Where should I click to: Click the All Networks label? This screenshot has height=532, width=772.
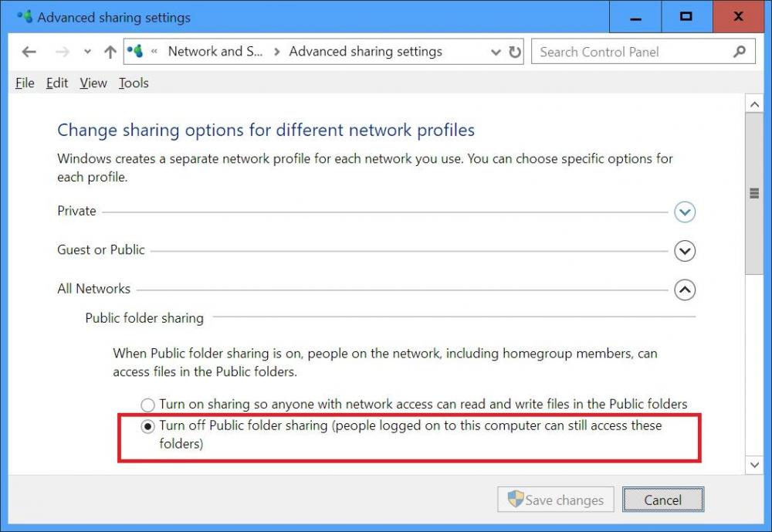tap(93, 289)
